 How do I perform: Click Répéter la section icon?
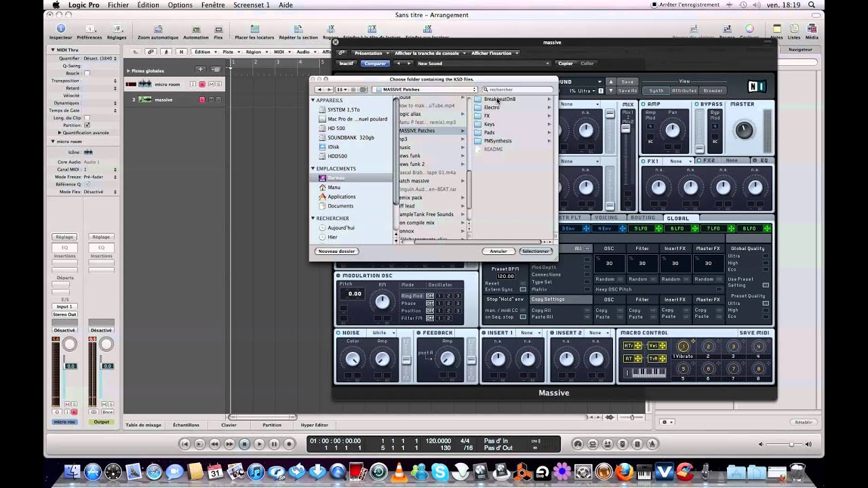298,29
